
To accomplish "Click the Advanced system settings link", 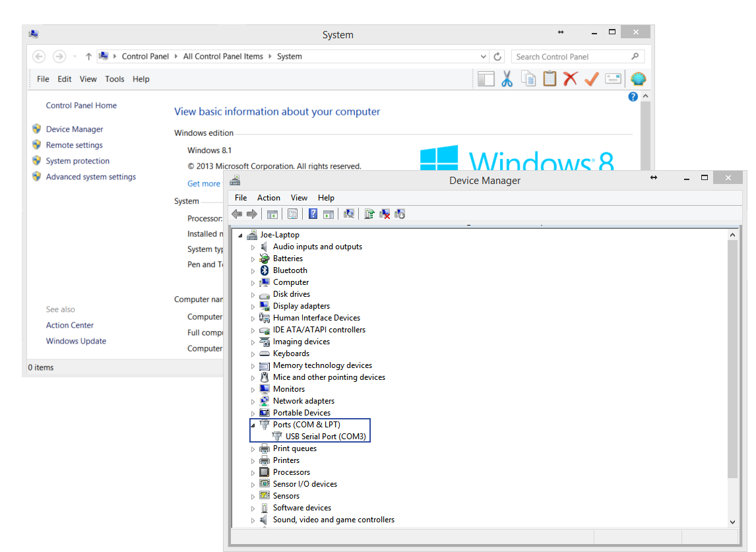I will click(x=90, y=176).
